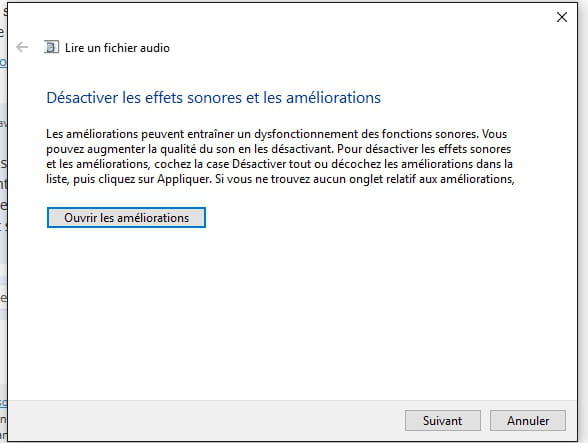Click the line starting "liste, puis cliquez sur"
Image resolution: width=588 pixels, height=443 pixels.
click(x=280, y=179)
